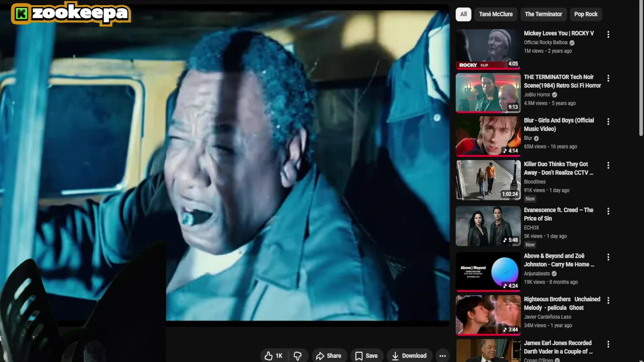Visit ECHOX channel

point(531,227)
